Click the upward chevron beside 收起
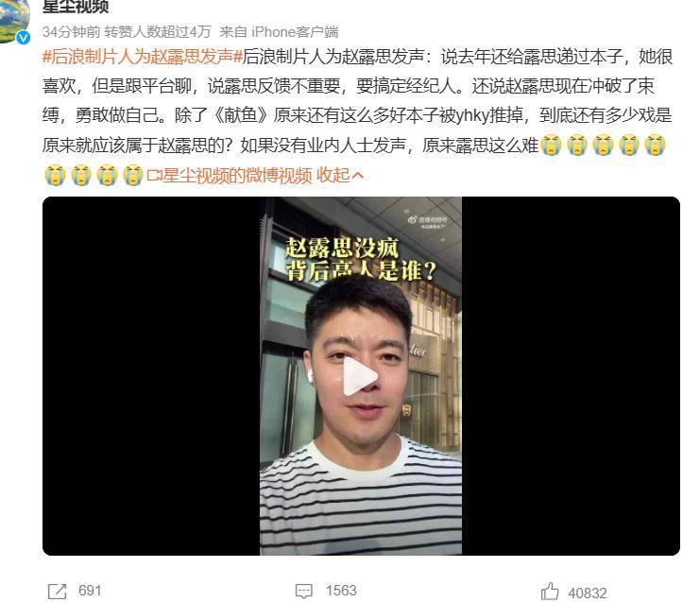Screen dimensions: 700x602 [358, 176]
